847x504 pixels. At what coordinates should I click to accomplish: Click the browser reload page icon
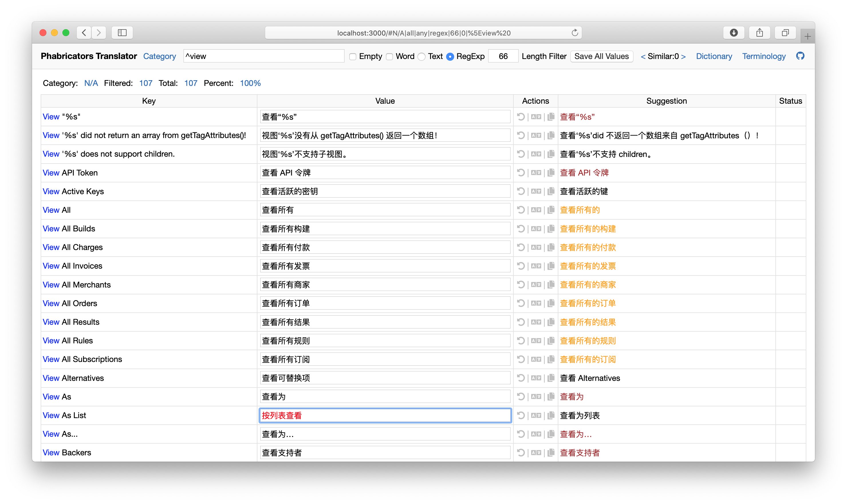575,33
